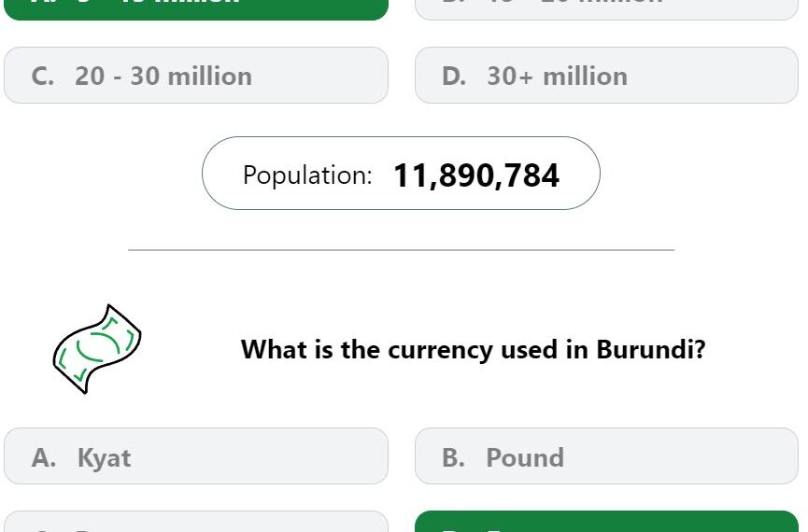
Task: Click the word currency in the question
Action: click(x=440, y=351)
